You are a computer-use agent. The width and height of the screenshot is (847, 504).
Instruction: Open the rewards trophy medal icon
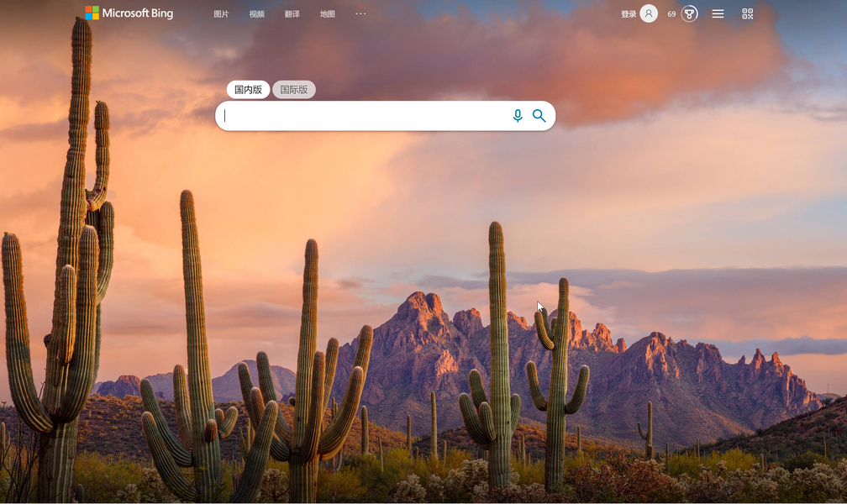[x=689, y=13]
